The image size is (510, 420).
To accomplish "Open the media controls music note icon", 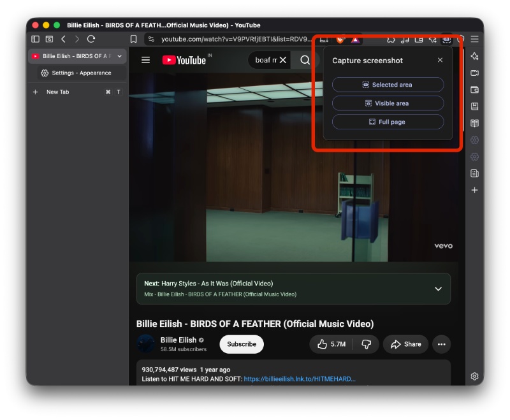I will click(x=405, y=40).
